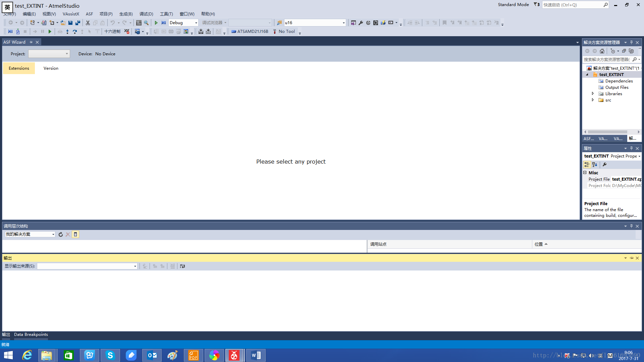644x362 pixels.
Task: Click the Windows Start button
Action: pos(8,355)
